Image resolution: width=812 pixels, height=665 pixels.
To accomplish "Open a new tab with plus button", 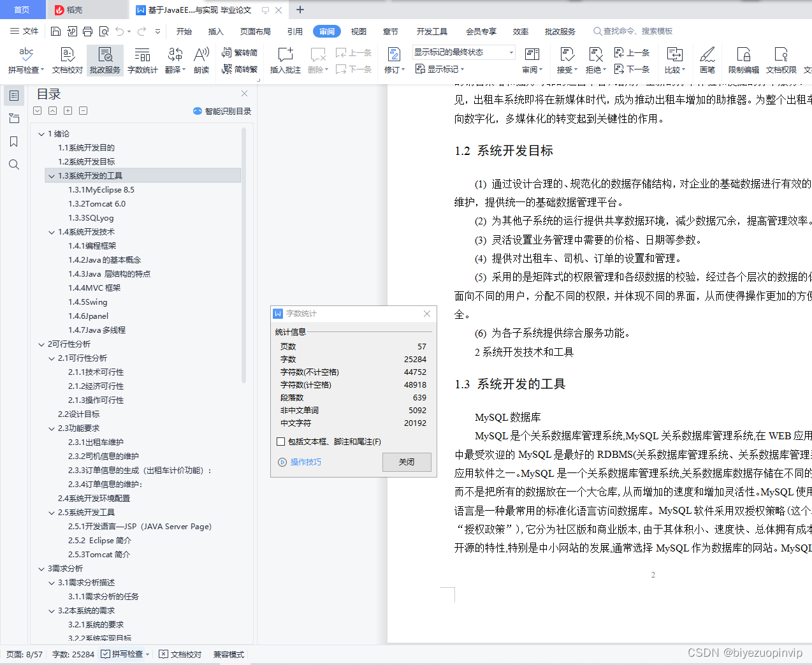I will (300, 10).
